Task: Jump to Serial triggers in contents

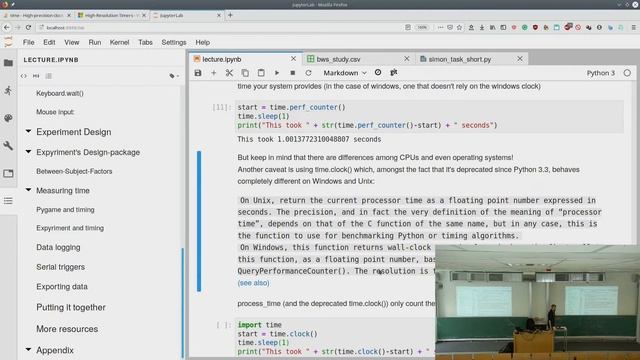Action: (60, 267)
